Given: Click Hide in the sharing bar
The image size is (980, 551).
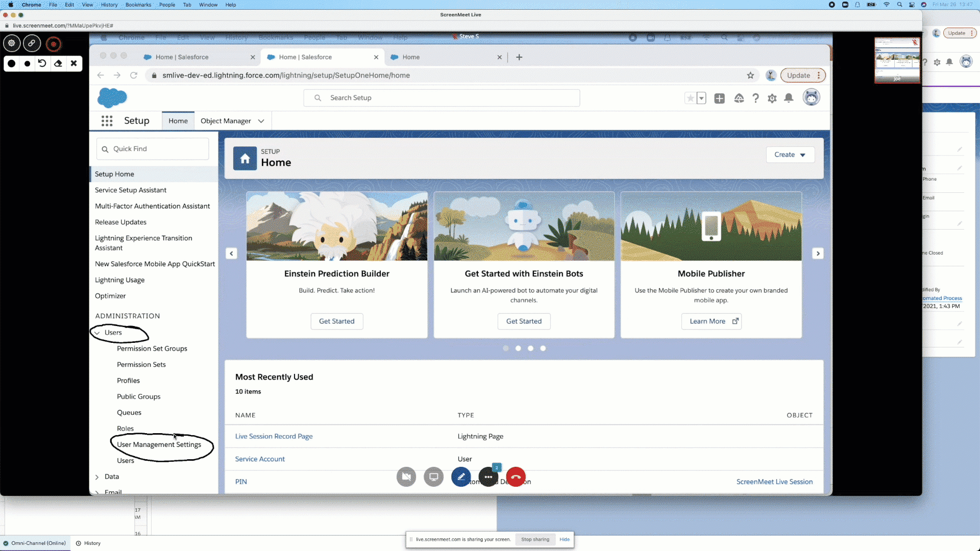Looking at the screenshot, I should point(564,540).
